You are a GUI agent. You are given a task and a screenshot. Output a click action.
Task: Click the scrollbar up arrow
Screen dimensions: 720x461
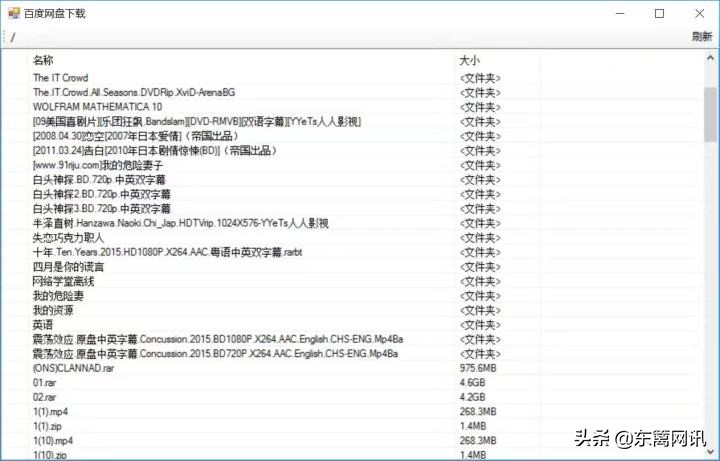[710, 58]
